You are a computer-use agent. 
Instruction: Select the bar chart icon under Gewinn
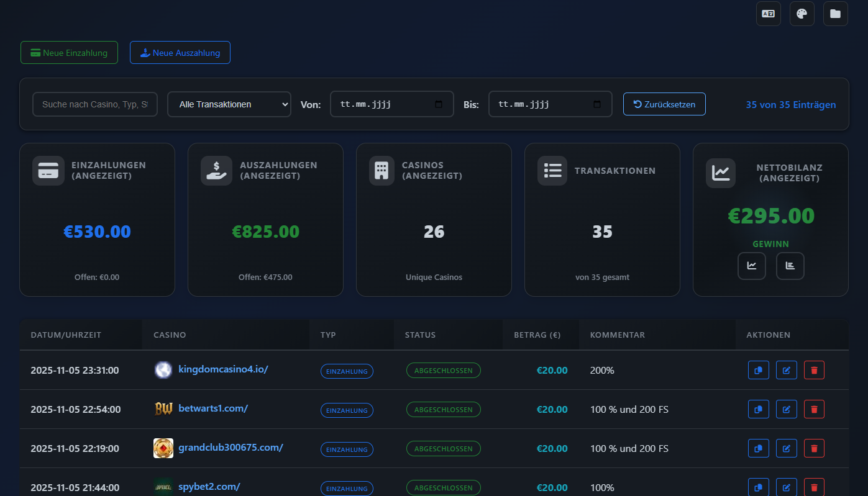pos(790,266)
